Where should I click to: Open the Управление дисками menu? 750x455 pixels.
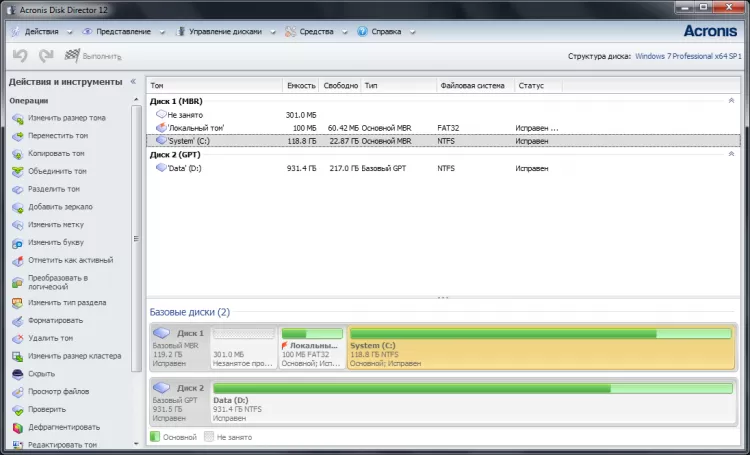225,32
